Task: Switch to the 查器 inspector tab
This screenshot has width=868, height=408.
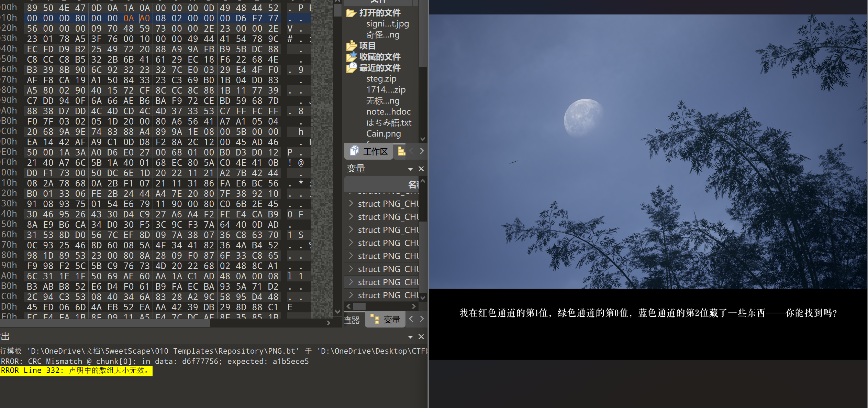Action: (352, 320)
